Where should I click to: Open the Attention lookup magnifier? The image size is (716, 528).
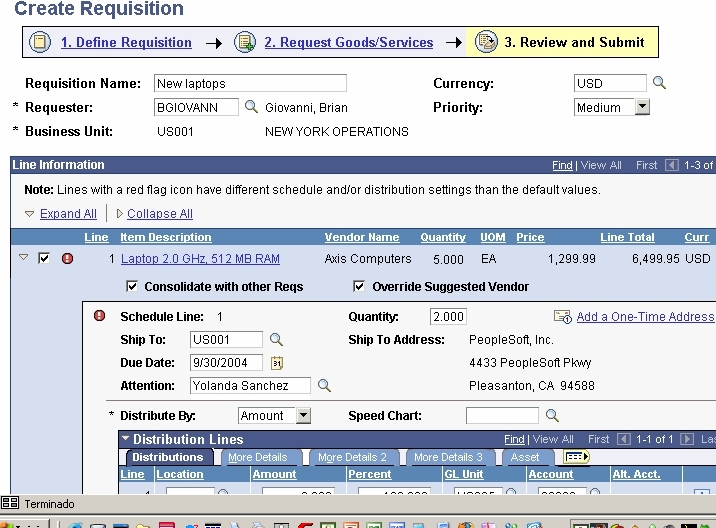[x=324, y=385]
